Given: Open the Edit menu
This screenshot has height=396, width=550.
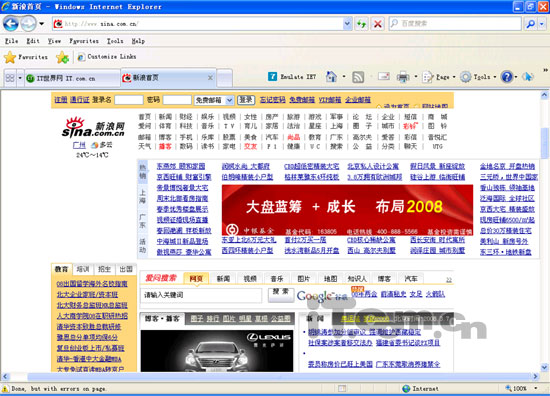Looking at the screenshot, I should 33,41.
